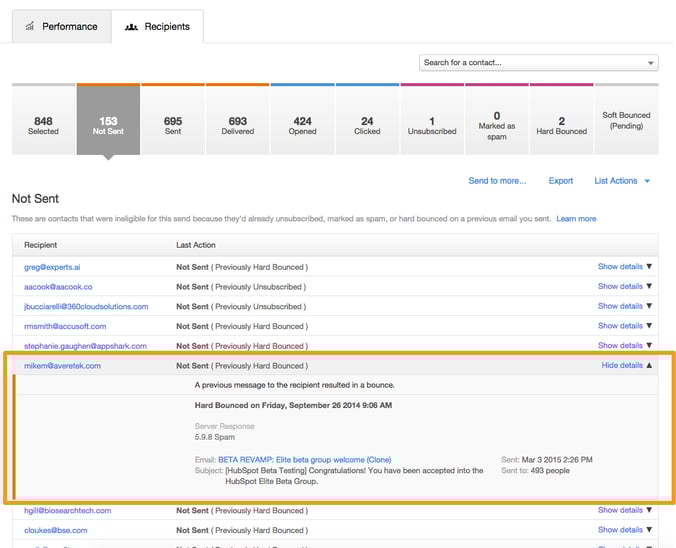The height and width of the screenshot is (548, 676).
Task: Open the 693 Delivered tile
Action: point(238,119)
